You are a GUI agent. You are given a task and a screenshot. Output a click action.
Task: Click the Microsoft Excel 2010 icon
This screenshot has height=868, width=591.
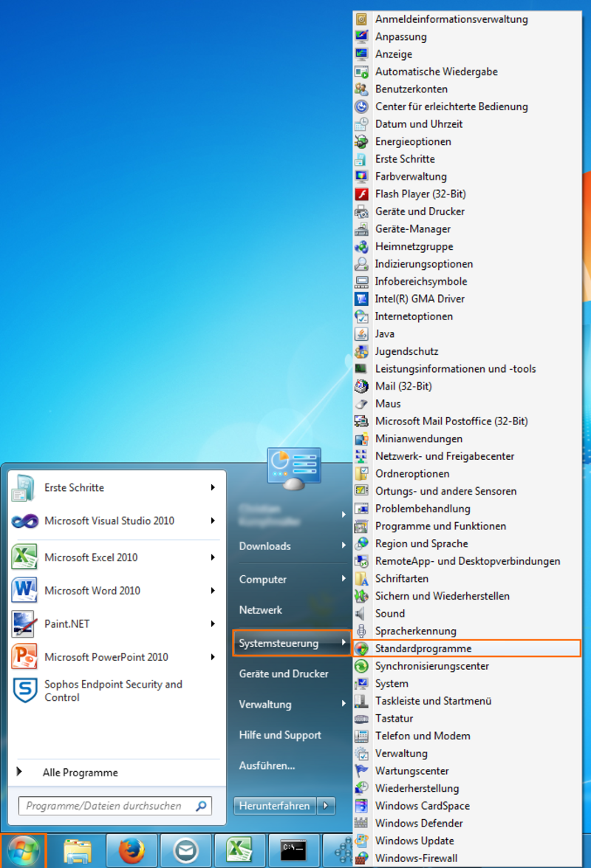point(24,557)
